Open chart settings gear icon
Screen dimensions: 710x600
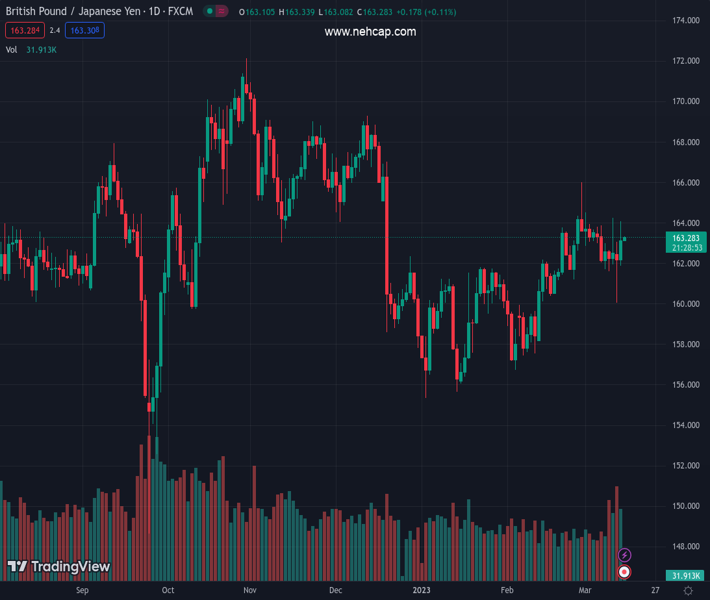688,591
